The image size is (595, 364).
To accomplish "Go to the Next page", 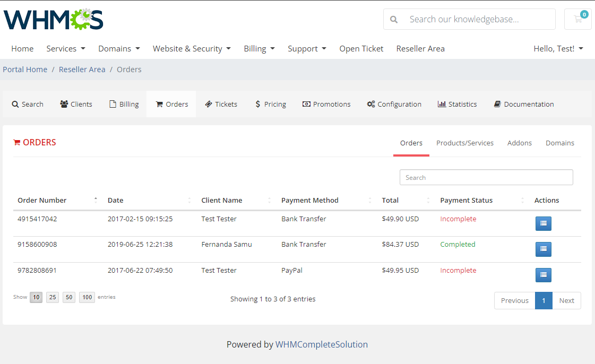I will [566, 300].
